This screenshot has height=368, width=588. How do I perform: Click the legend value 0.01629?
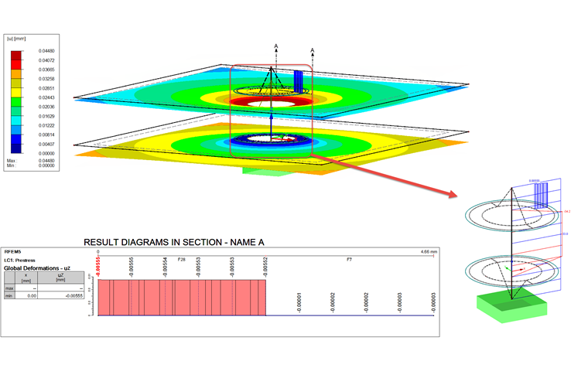point(46,116)
